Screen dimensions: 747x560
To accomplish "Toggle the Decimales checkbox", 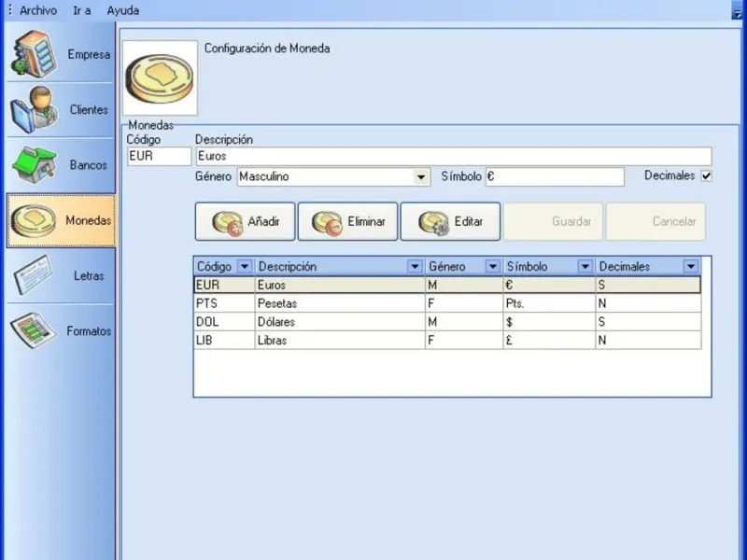I will 706,175.
